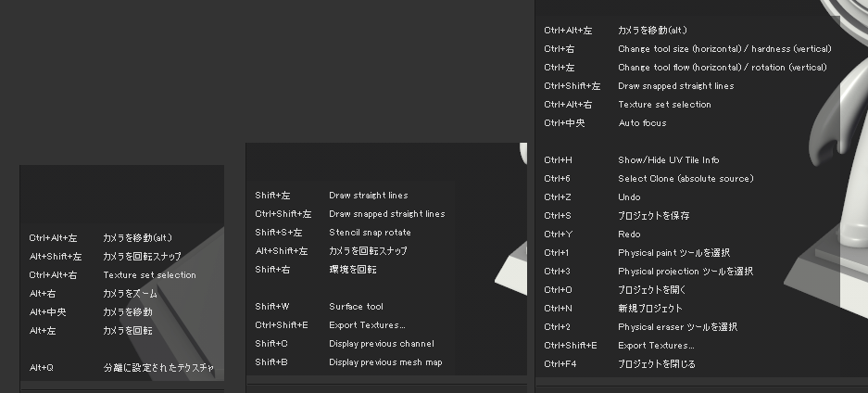Click the プロジェクトを開く entry

(651, 290)
